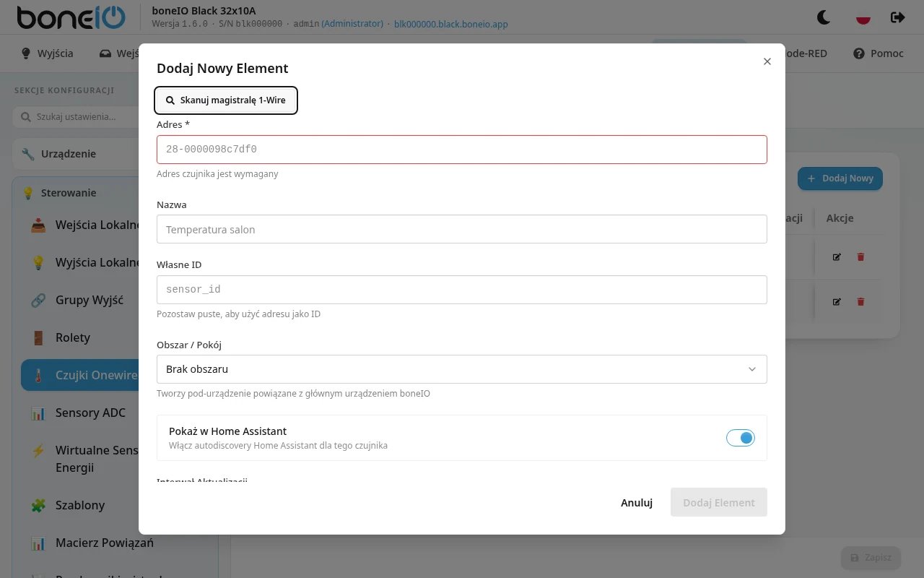Click the edit icon in first row

click(x=837, y=256)
